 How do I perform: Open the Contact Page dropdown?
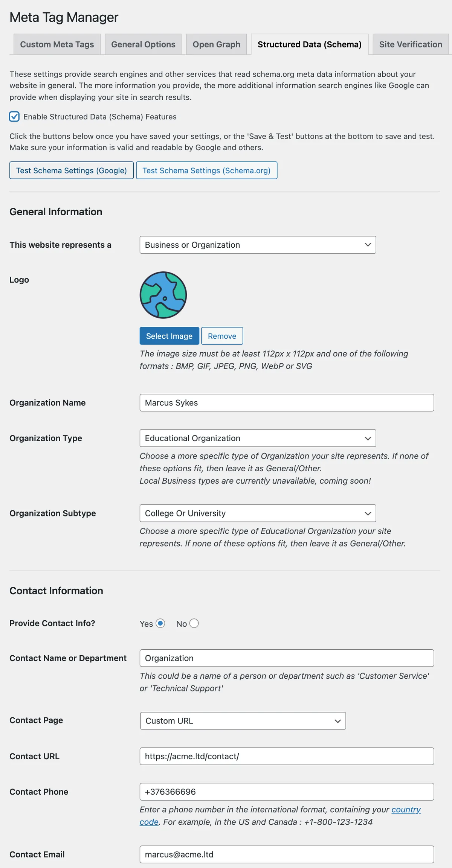point(243,721)
